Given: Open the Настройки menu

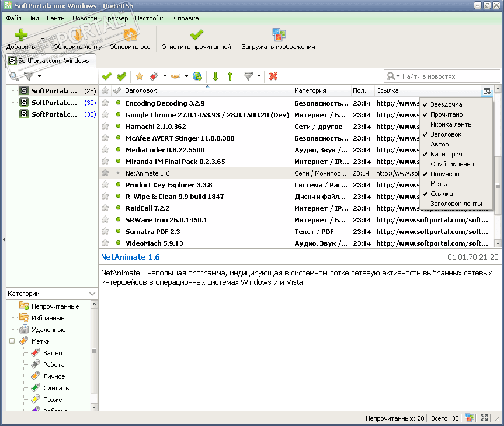Looking at the screenshot, I should point(151,18).
